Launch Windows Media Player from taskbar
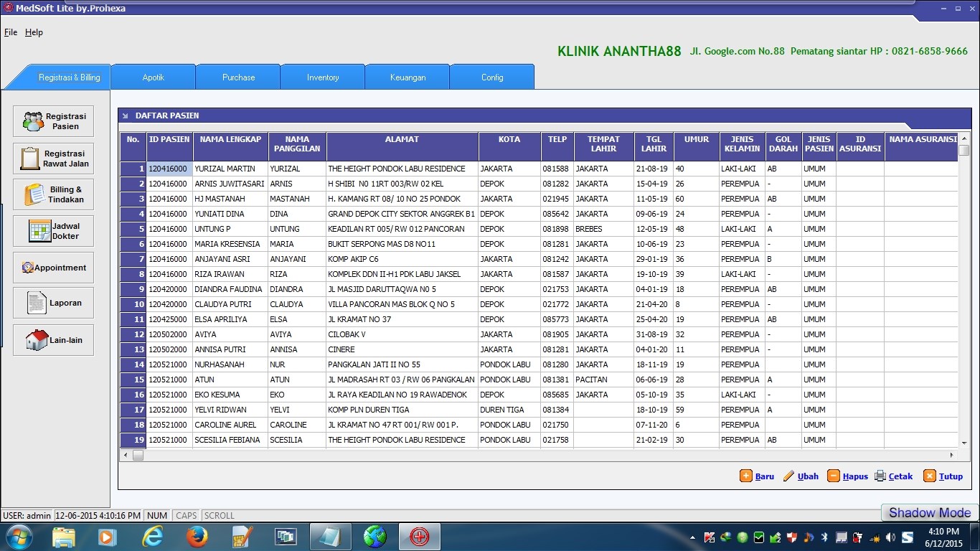Screen dimensions: 980x551 click(x=107, y=537)
